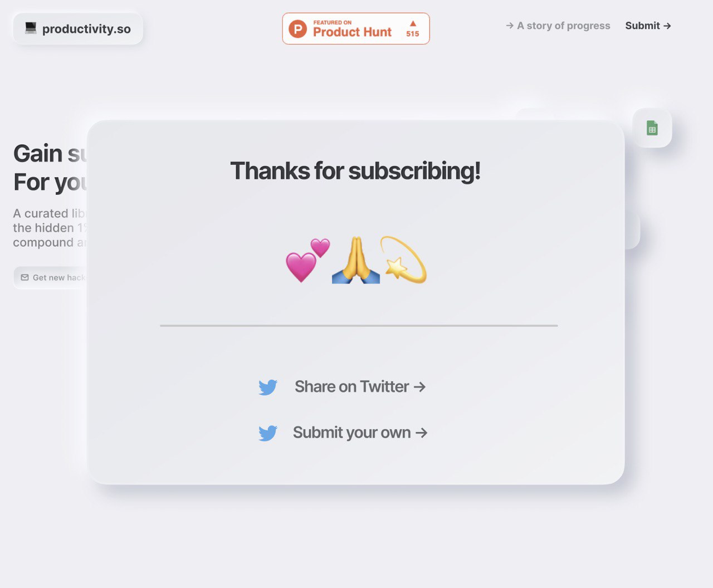Click the Twitter bird beside Submit your own

click(268, 433)
